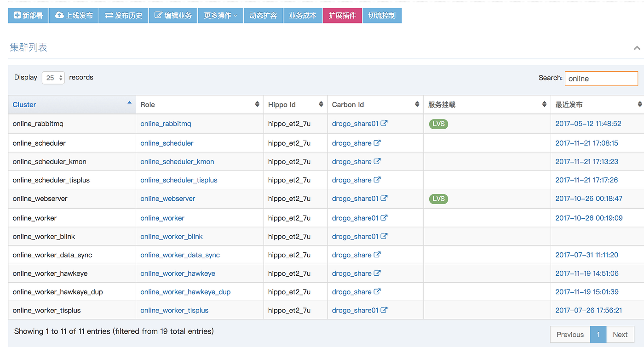This screenshot has height=347, width=644.
Task: Collapse the 集群列表 panel
Action: coord(637,48)
